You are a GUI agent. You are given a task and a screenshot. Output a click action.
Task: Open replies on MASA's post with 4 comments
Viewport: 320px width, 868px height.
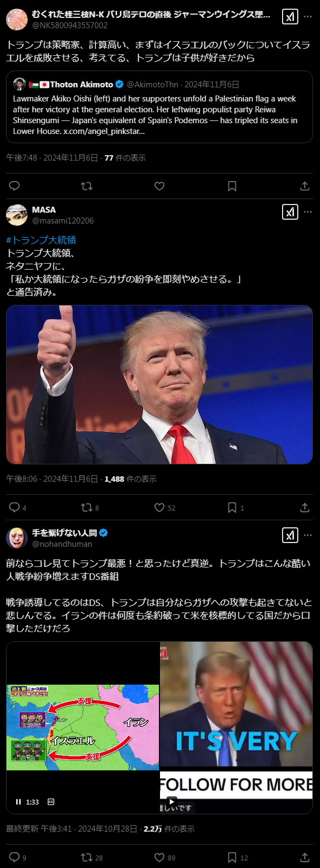coord(18,508)
